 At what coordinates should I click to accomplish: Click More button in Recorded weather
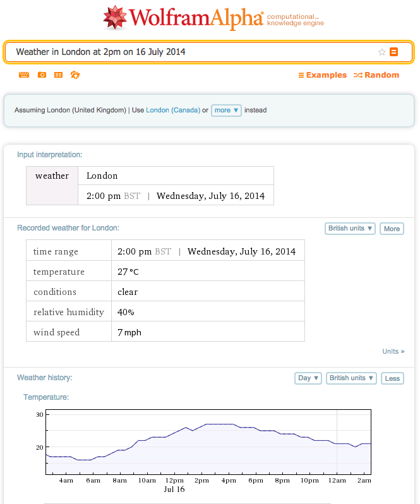click(392, 229)
